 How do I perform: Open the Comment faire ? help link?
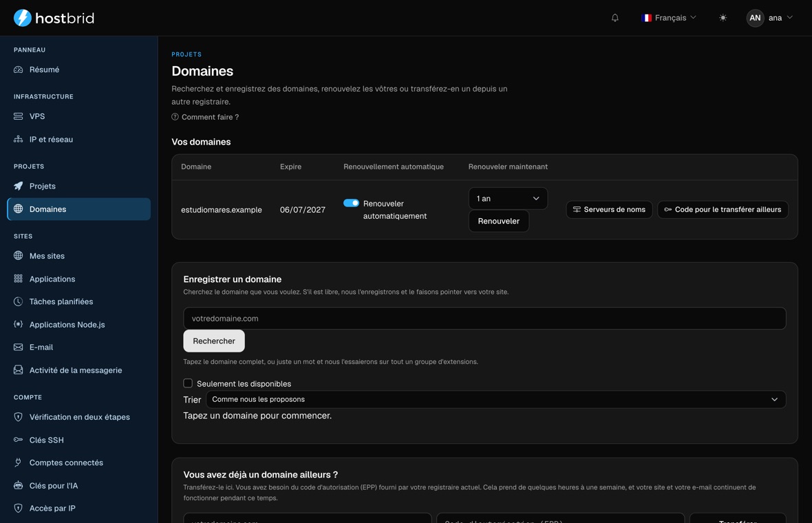pos(205,117)
